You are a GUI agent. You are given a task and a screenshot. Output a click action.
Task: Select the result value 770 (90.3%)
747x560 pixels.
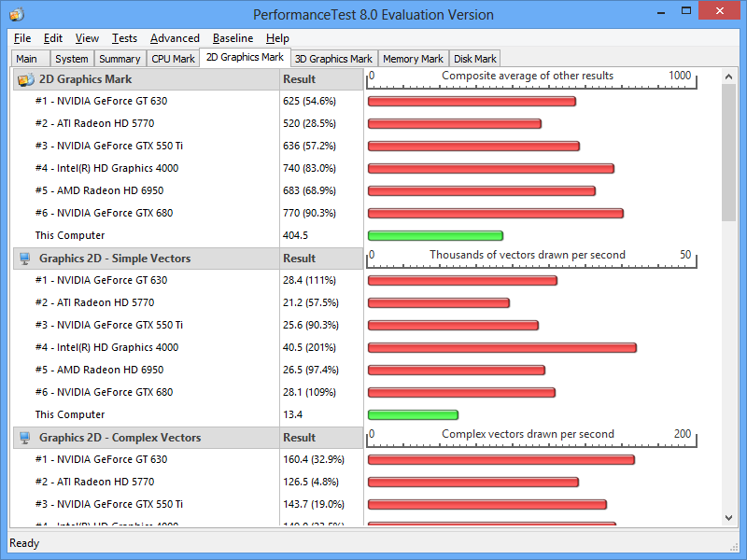pos(310,214)
